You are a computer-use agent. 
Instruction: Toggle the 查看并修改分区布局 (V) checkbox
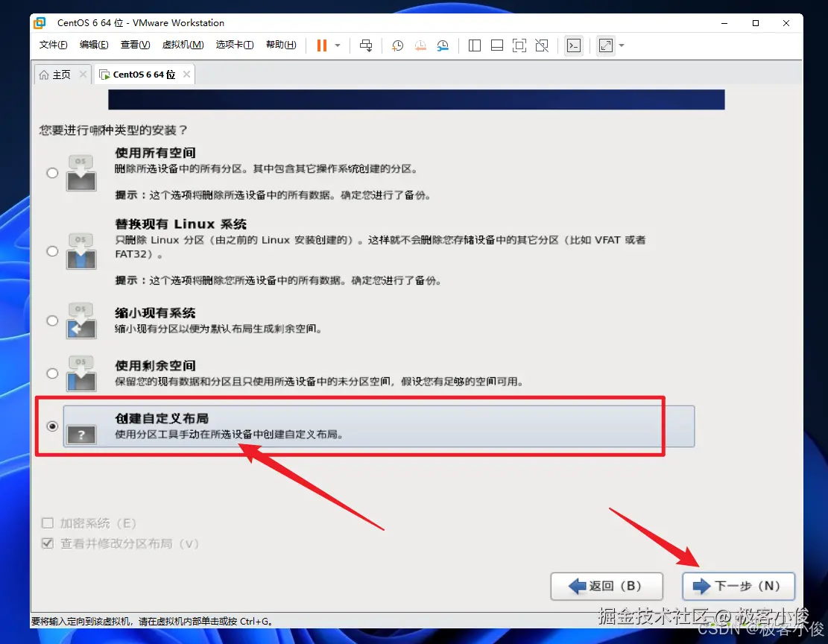tap(48, 543)
